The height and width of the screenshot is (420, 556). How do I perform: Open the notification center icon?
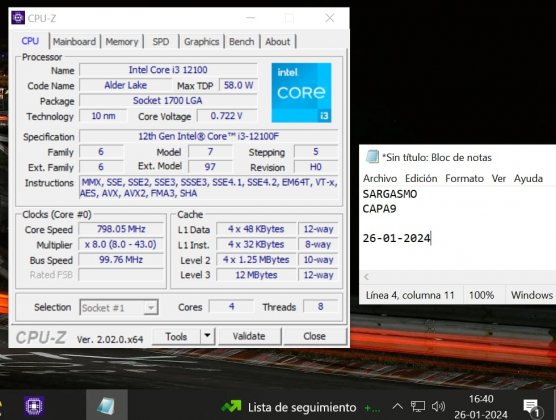pyautogui.click(x=531, y=407)
